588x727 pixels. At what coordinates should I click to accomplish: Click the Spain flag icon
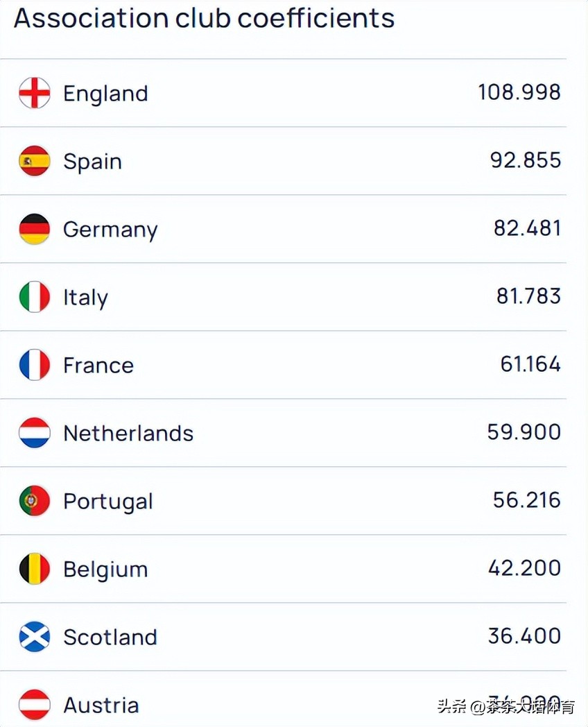tap(35, 161)
